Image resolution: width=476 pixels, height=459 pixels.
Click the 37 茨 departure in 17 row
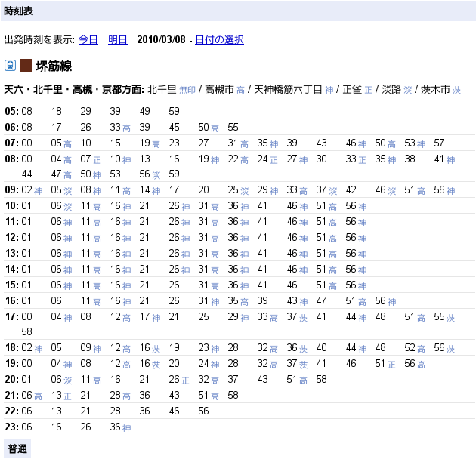pos(297,317)
